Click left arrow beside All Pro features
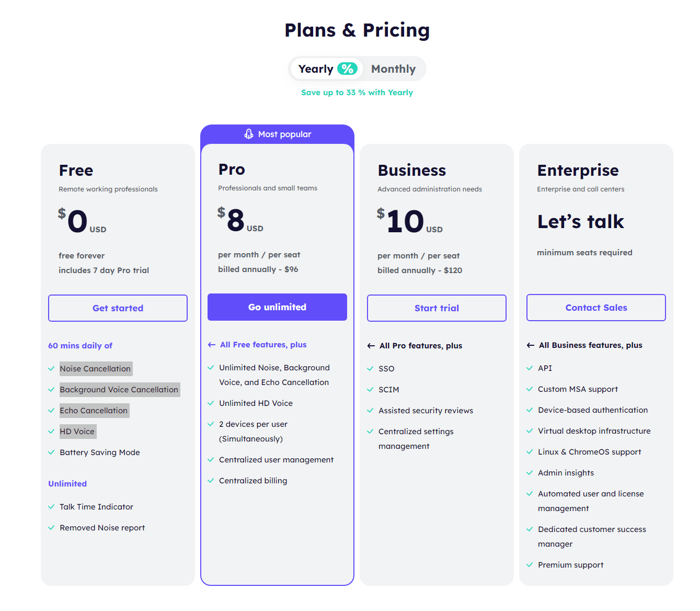 [x=371, y=346]
